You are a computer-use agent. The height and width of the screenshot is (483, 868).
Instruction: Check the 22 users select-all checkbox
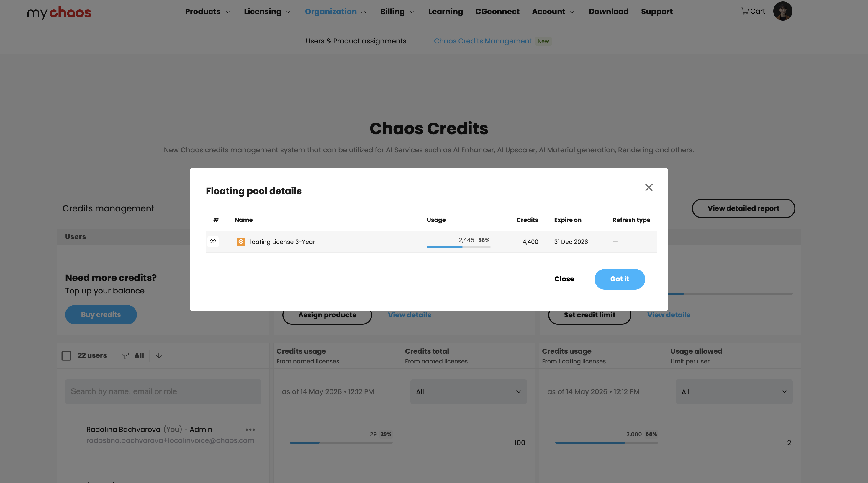point(66,356)
